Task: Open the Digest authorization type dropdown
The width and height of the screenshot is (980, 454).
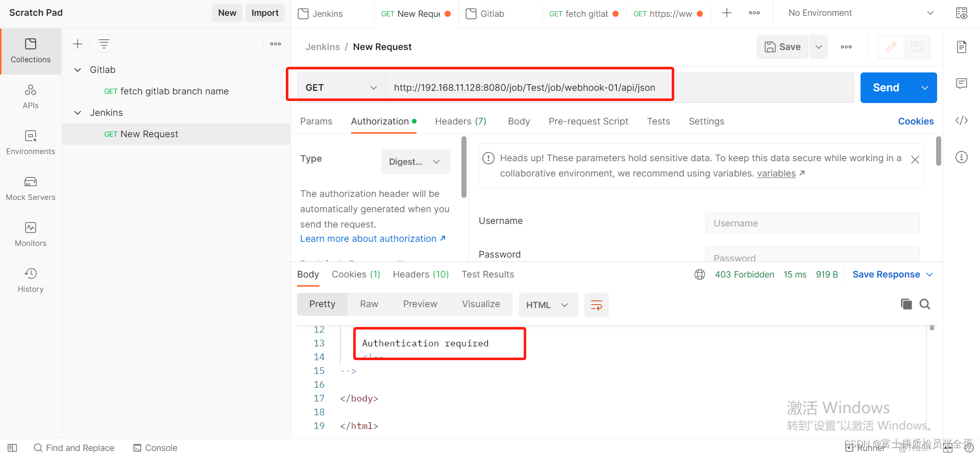Action: point(415,162)
